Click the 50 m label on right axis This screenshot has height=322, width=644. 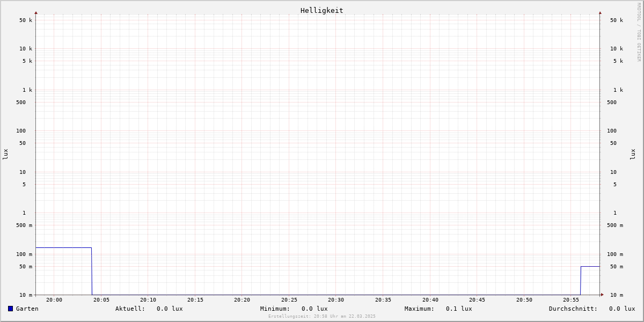click(x=617, y=267)
